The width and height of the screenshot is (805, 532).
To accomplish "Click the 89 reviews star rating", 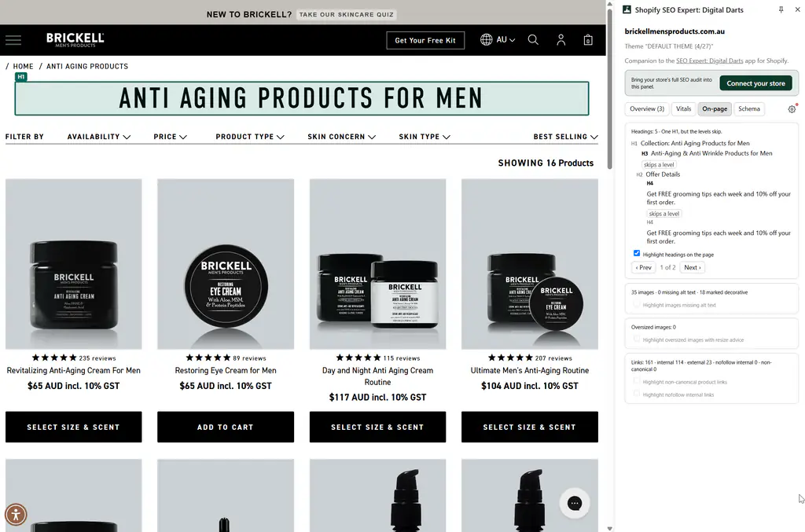I will click(x=226, y=358).
